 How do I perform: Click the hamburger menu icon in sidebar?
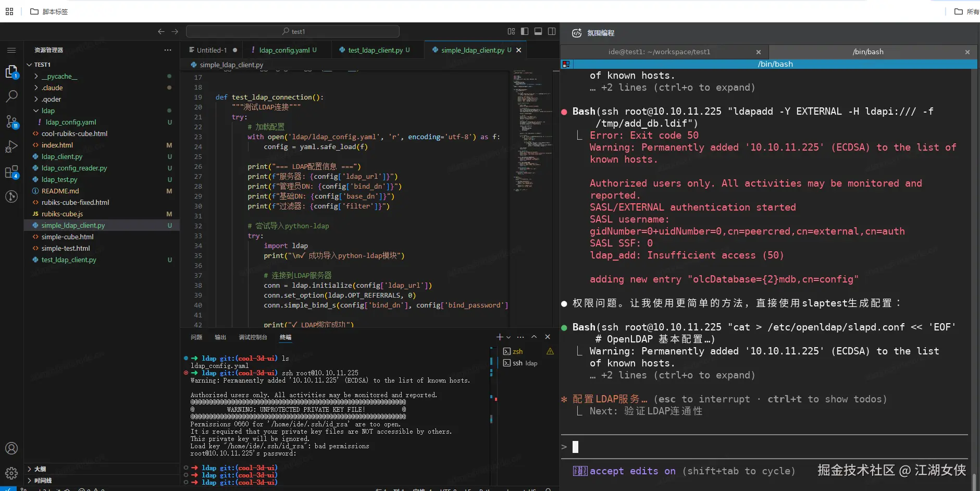11,50
